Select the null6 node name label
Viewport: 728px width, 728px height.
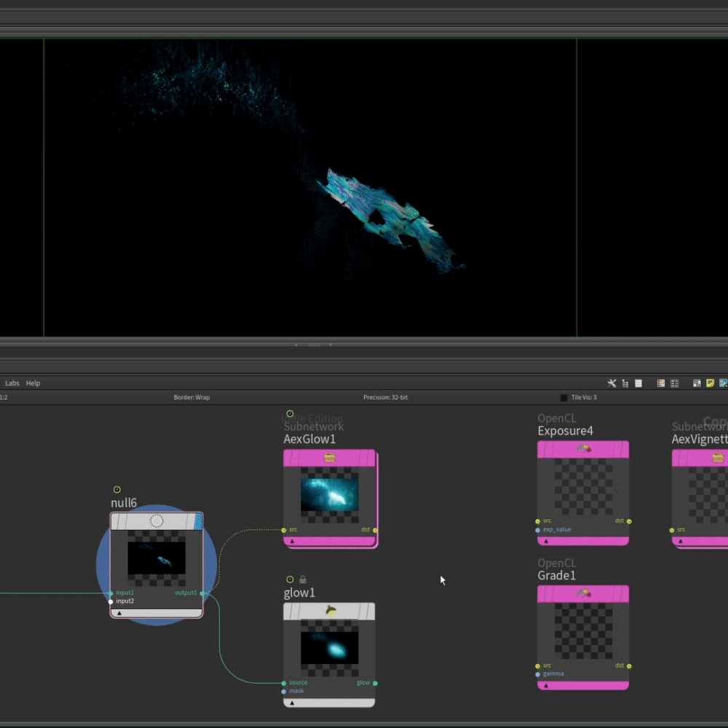(124, 503)
